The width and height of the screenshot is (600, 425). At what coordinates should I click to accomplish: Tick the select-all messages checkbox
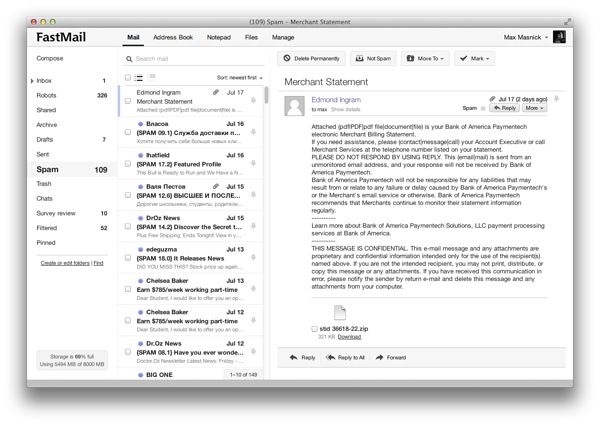click(127, 77)
